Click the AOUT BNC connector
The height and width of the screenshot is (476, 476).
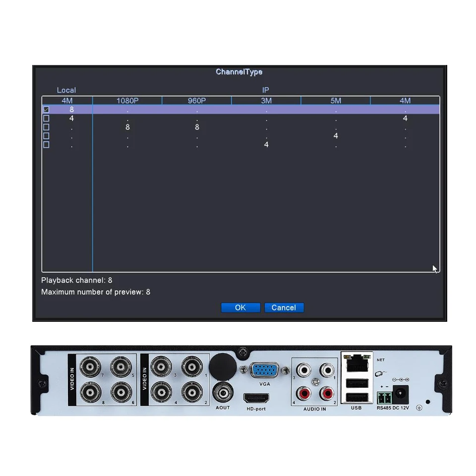(223, 393)
